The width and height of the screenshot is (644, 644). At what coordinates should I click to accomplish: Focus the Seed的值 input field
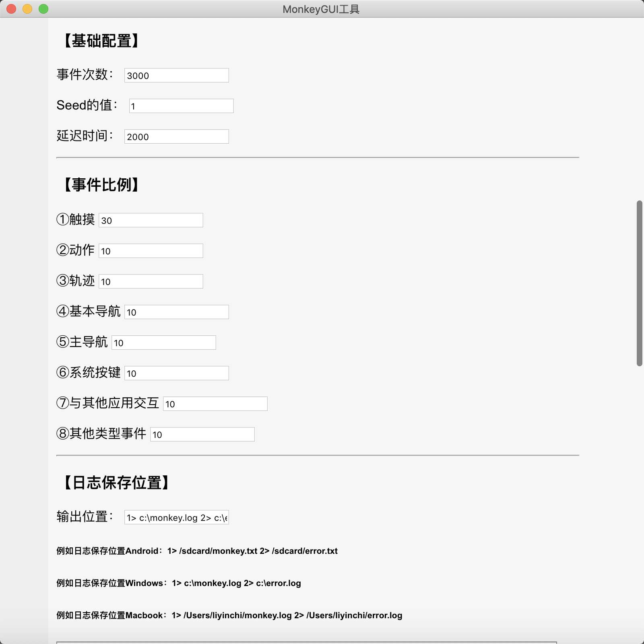(x=181, y=106)
